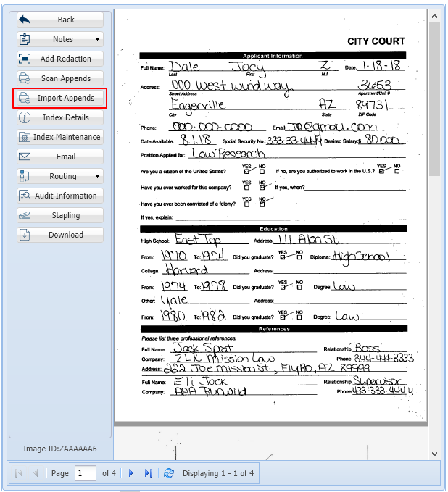Click the Import Appends icon

pyautogui.click(x=25, y=98)
